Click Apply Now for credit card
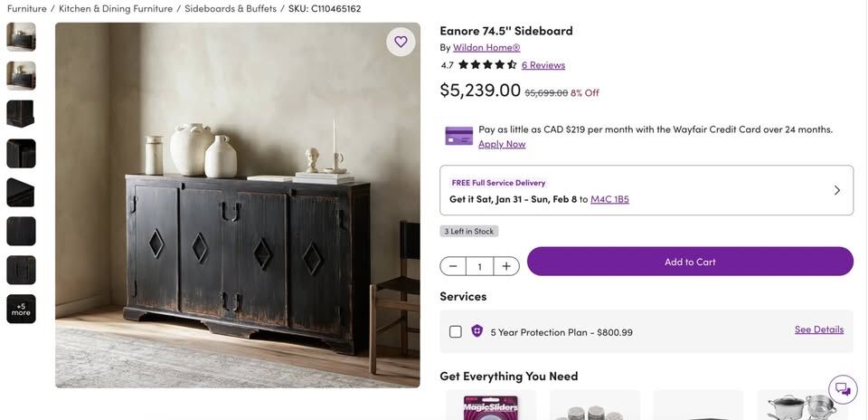This screenshot has width=868, height=420. 502,144
